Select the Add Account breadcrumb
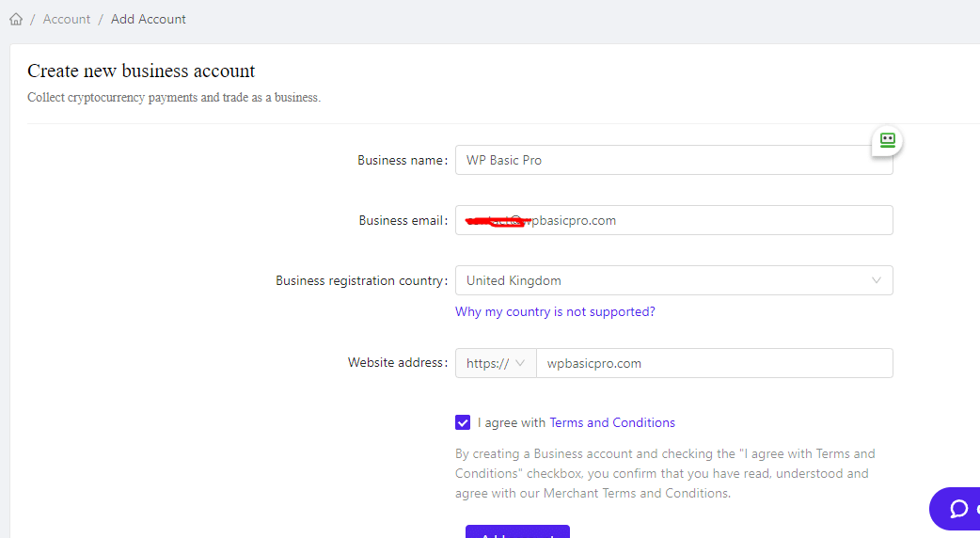The height and width of the screenshot is (538, 980). coord(148,20)
